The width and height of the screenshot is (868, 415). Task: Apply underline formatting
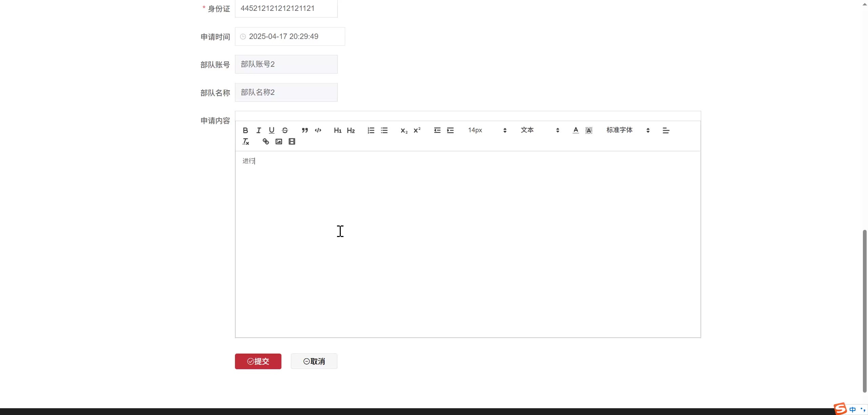coord(272,130)
